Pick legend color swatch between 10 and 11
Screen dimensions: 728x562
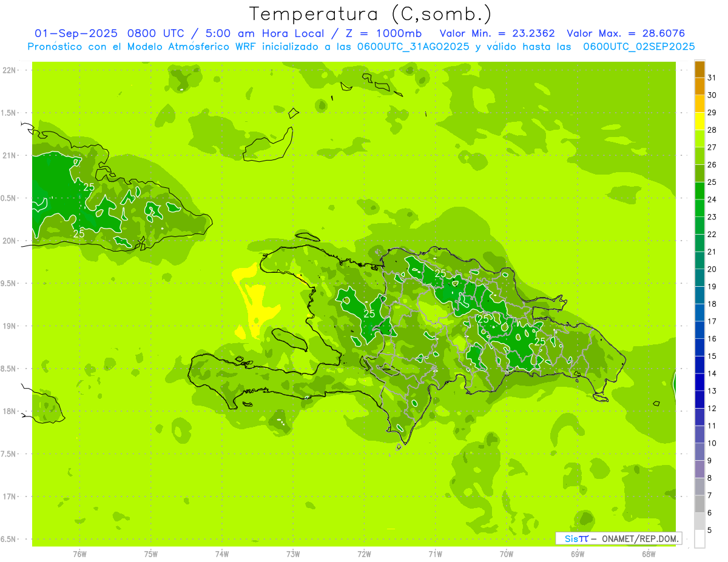[699, 435]
